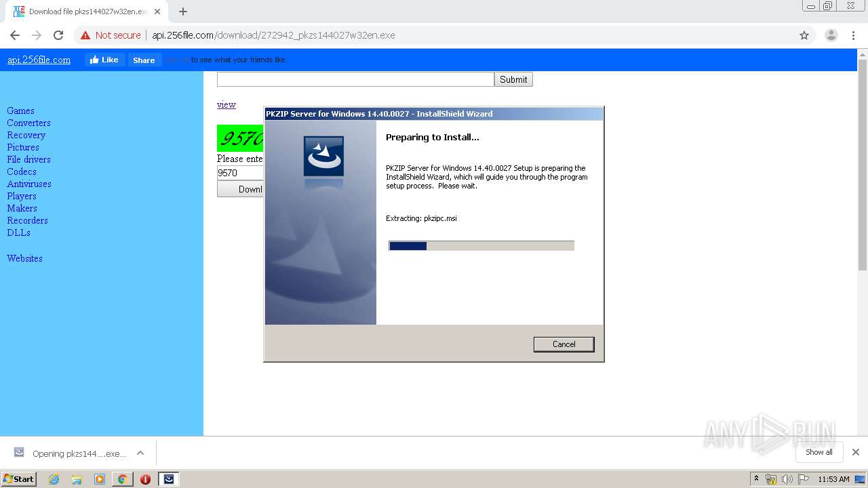Screen dimensions: 868x488
Task: Open the media player taskbar icon
Action: click(100, 479)
